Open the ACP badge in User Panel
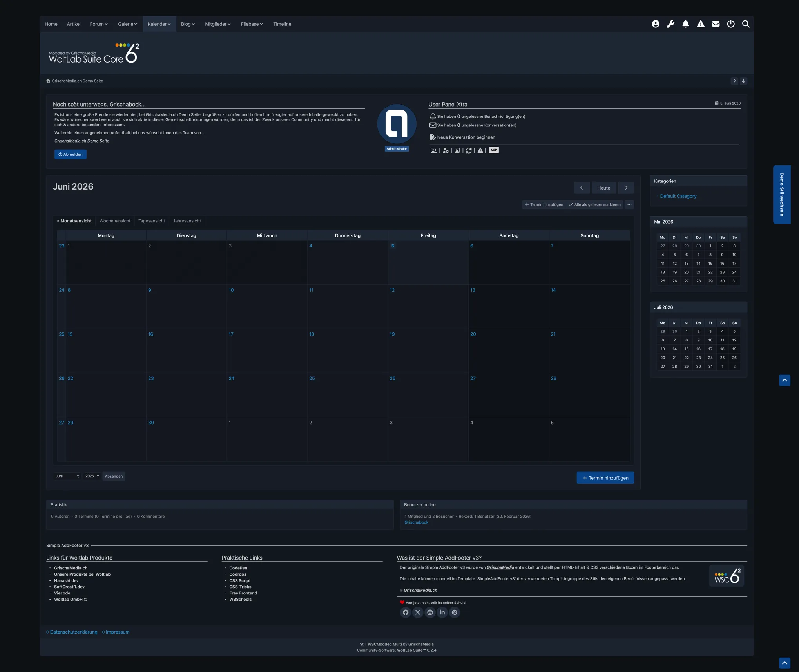The width and height of the screenshot is (799, 672). click(494, 150)
